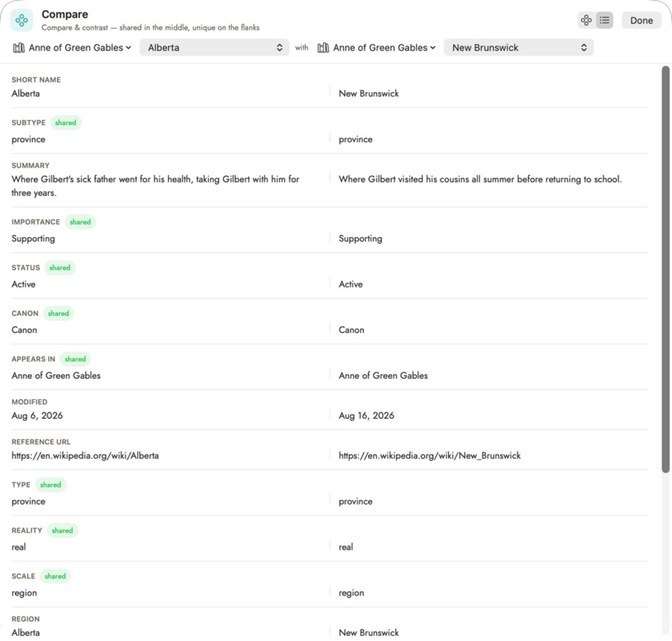Image resolution: width=672 pixels, height=641 pixels.
Task: Click the shared badge beside STATUS
Action: coord(60,268)
